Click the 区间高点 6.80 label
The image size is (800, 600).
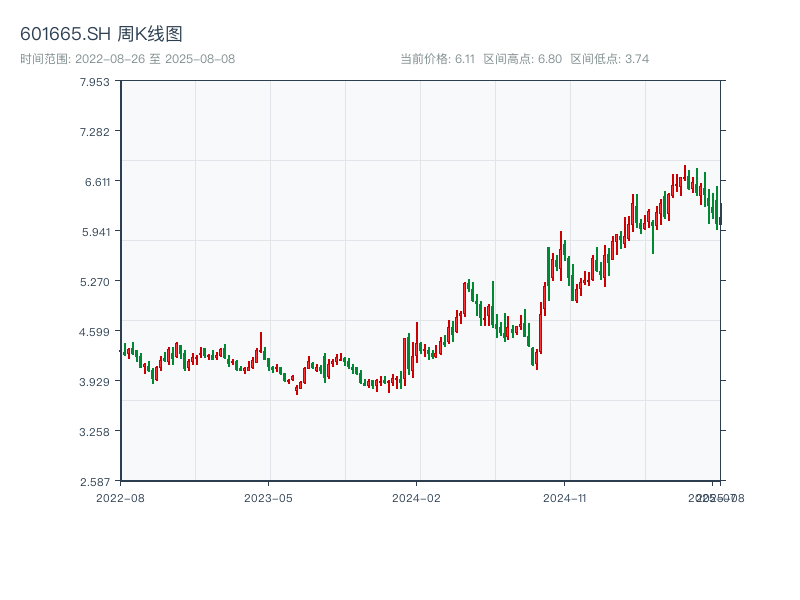[x=522, y=59]
